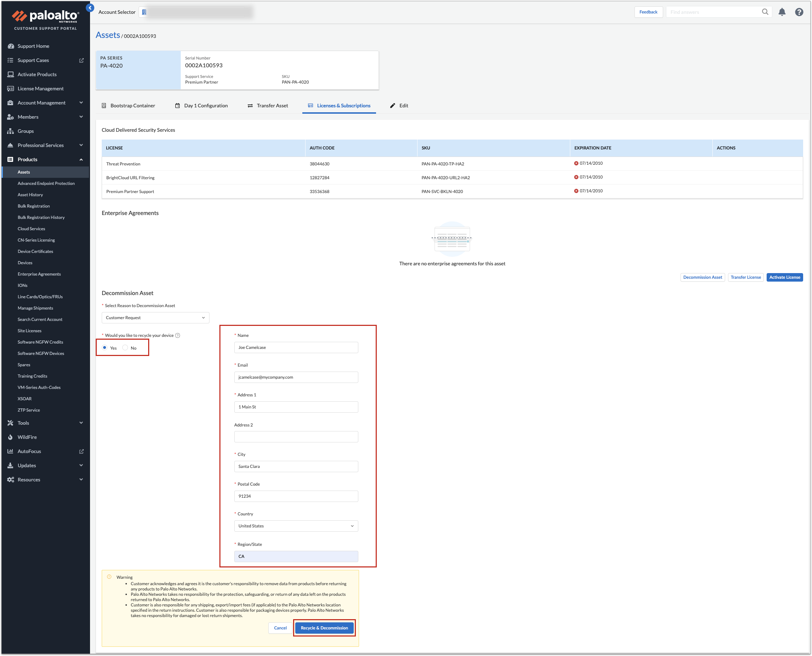
Task: Click the search magnifier icon
Action: pyautogui.click(x=765, y=12)
